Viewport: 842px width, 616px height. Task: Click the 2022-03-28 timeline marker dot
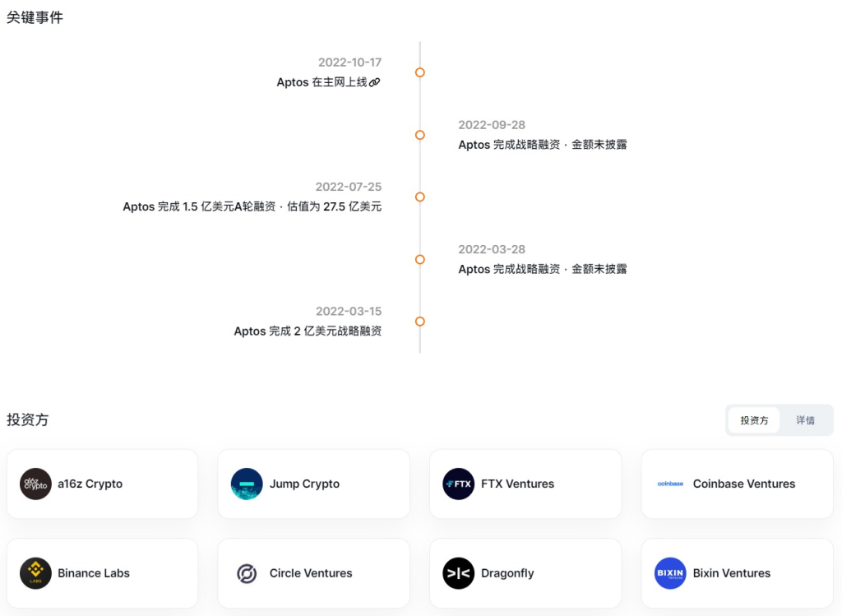click(x=420, y=259)
